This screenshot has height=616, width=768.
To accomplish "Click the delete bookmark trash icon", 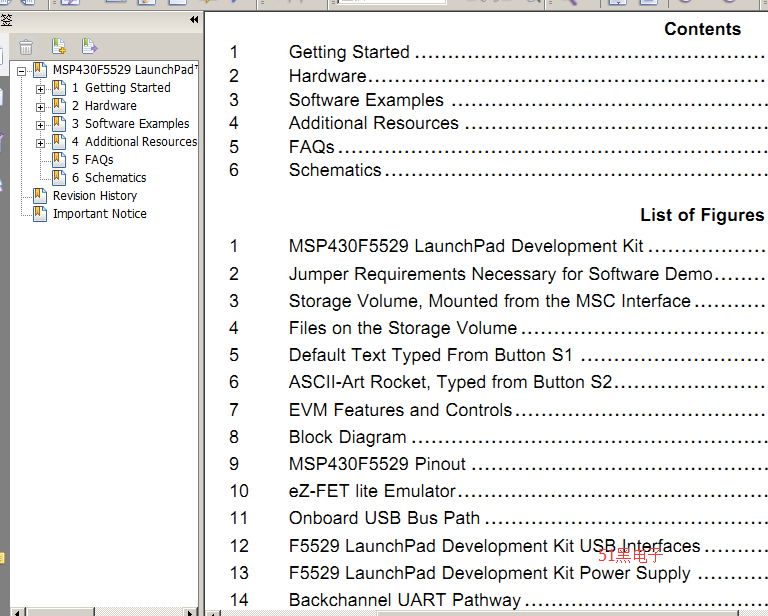I will (26, 47).
